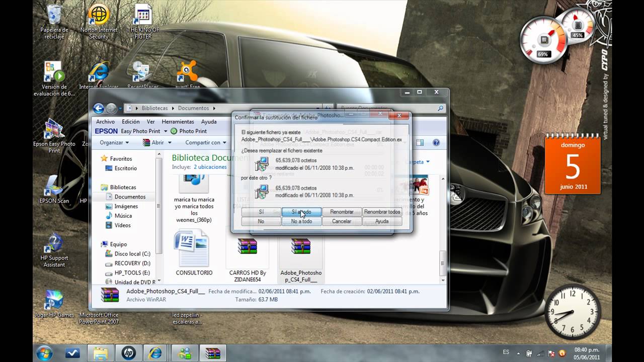The image size is (644, 362).
Task: Select the CONSULTORIO Word document
Action: tap(194, 253)
